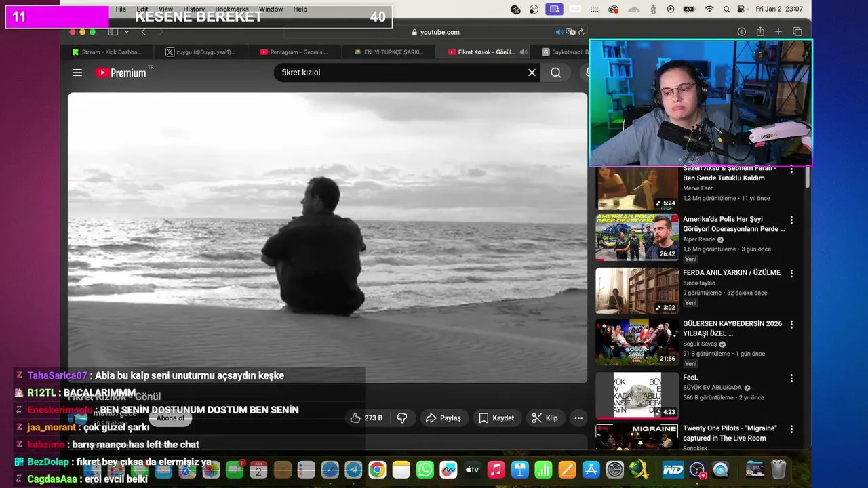Open options menu for 'FeeL' video
This screenshot has width=868, height=488.
click(791, 378)
